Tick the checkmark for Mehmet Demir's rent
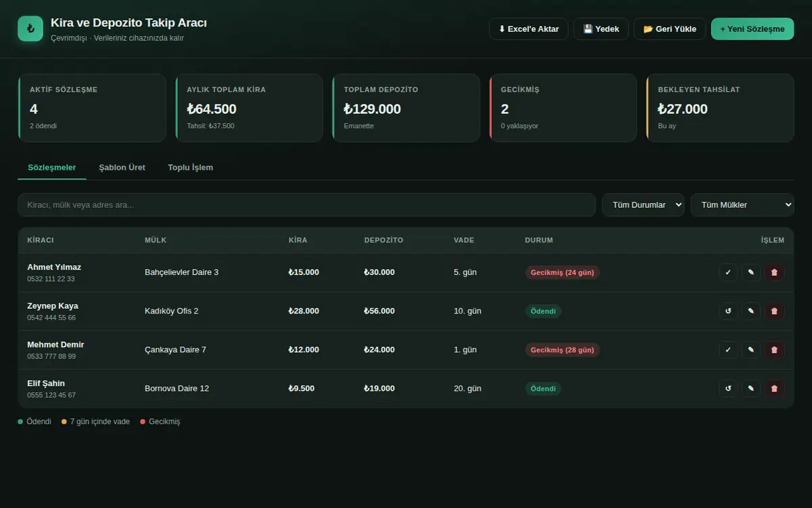The width and height of the screenshot is (812, 508). click(728, 350)
